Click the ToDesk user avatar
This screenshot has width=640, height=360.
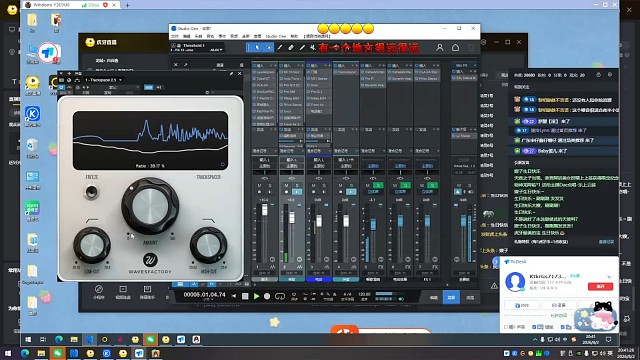[515, 281]
